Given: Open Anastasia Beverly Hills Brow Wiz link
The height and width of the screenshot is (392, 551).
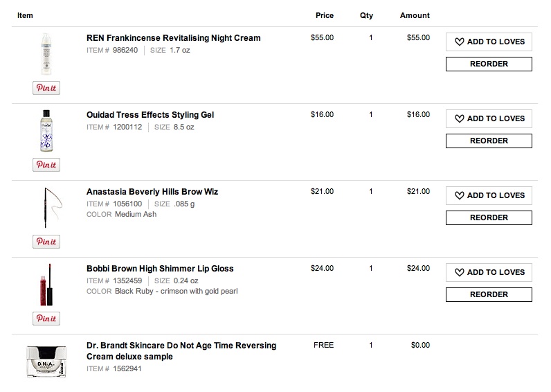Looking at the screenshot, I should tap(152, 192).
